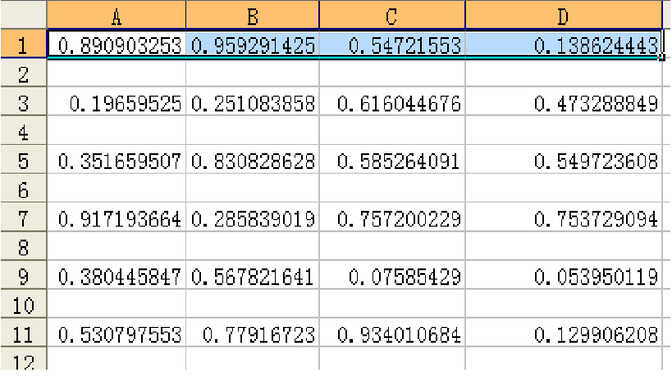This screenshot has height=378, width=672.
Task: Select row 7 header
Action: click(x=23, y=219)
